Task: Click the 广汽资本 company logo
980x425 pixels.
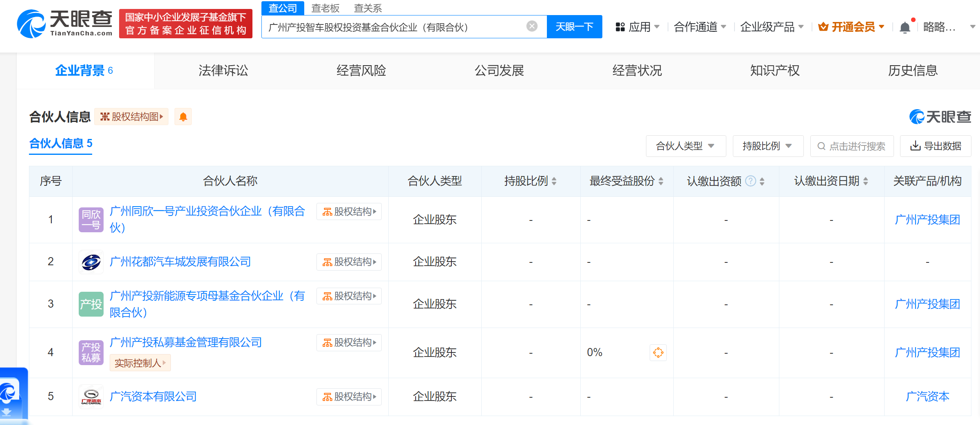Action: [91, 396]
